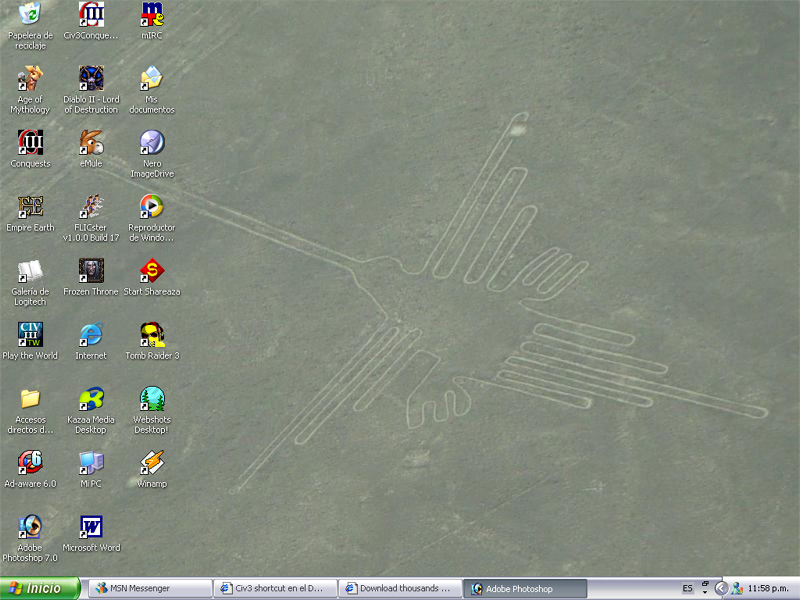The image size is (800, 600).
Task: Select the mIRC desktop shortcut
Action: pos(152,15)
